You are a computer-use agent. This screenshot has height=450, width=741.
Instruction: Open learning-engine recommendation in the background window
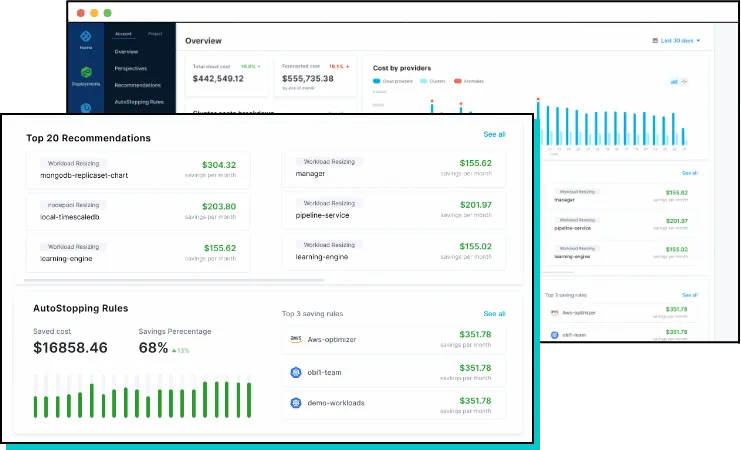pyautogui.click(x=620, y=252)
